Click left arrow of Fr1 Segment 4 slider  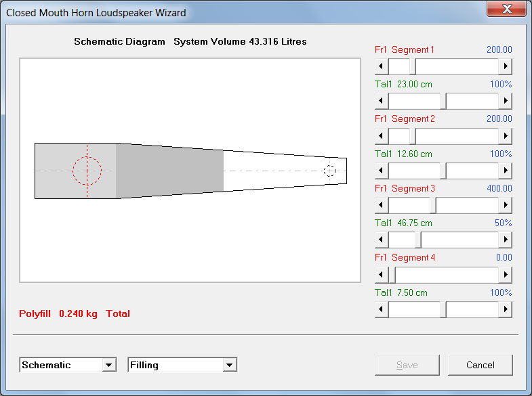click(x=382, y=275)
